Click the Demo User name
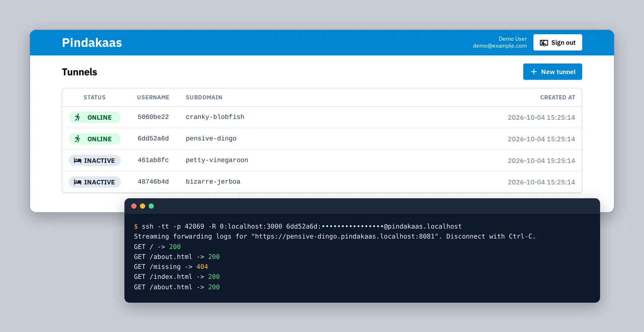Viewport: 644px width, 332px height. (x=513, y=39)
